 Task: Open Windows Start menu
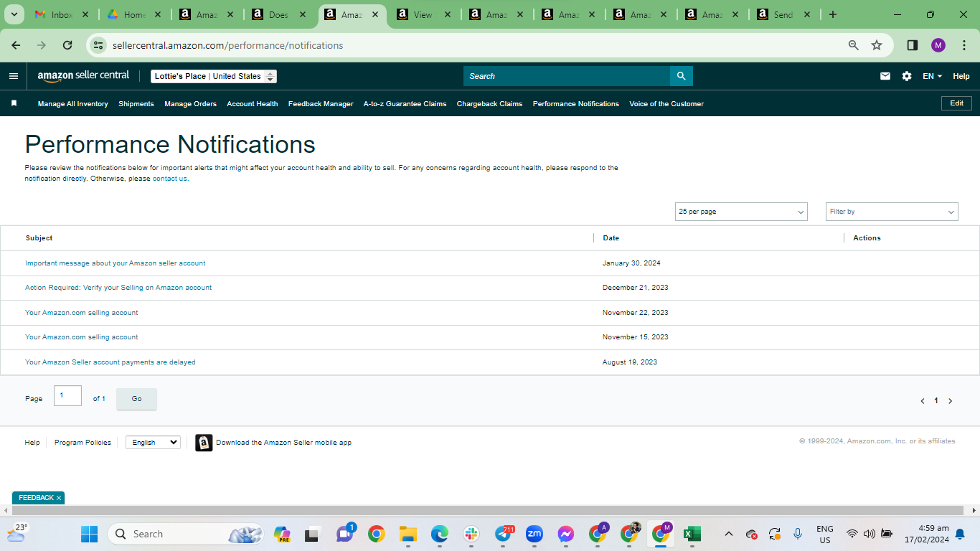pos(90,534)
